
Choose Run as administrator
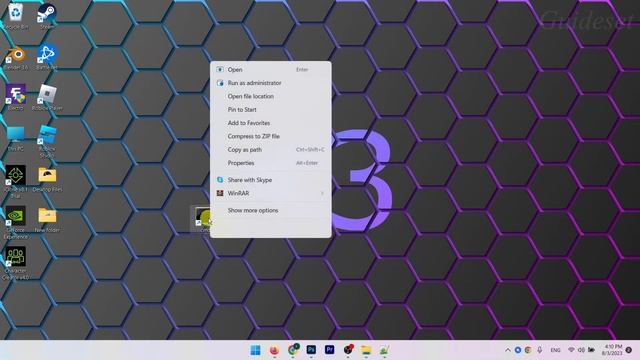tap(270, 83)
